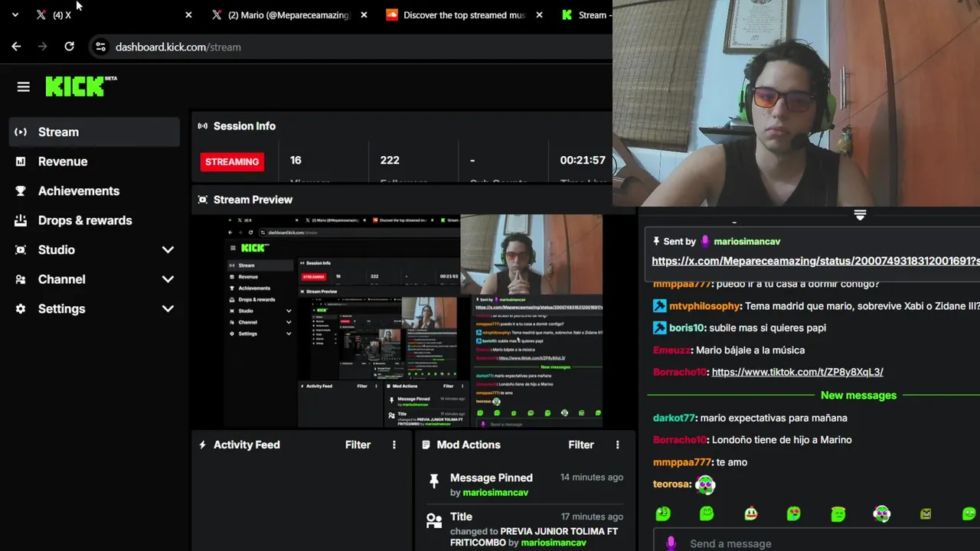Open darkot77's chat profile

coord(674,418)
